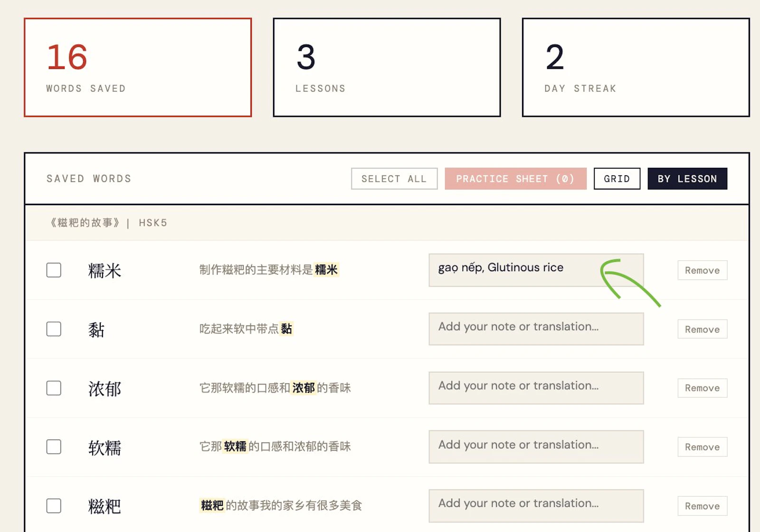
Task: Open the Practice Sheet view
Action: pyautogui.click(x=516, y=179)
